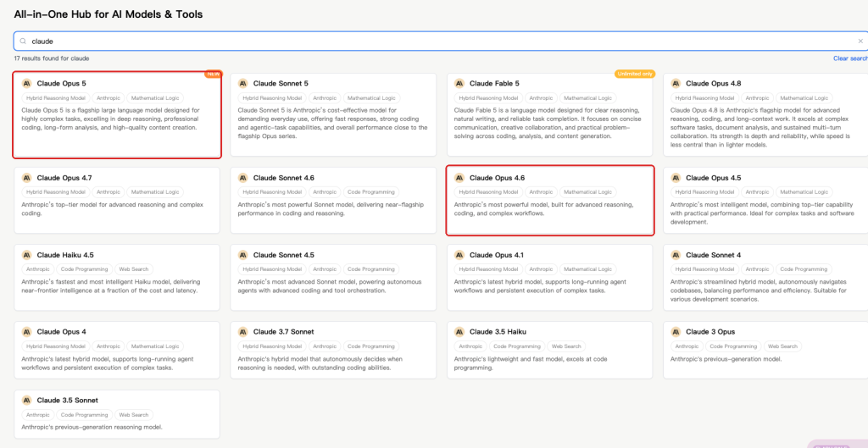
Task: Open the Claude 3.5 Haiku model title
Action: pyautogui.click(x=498, y=332)
